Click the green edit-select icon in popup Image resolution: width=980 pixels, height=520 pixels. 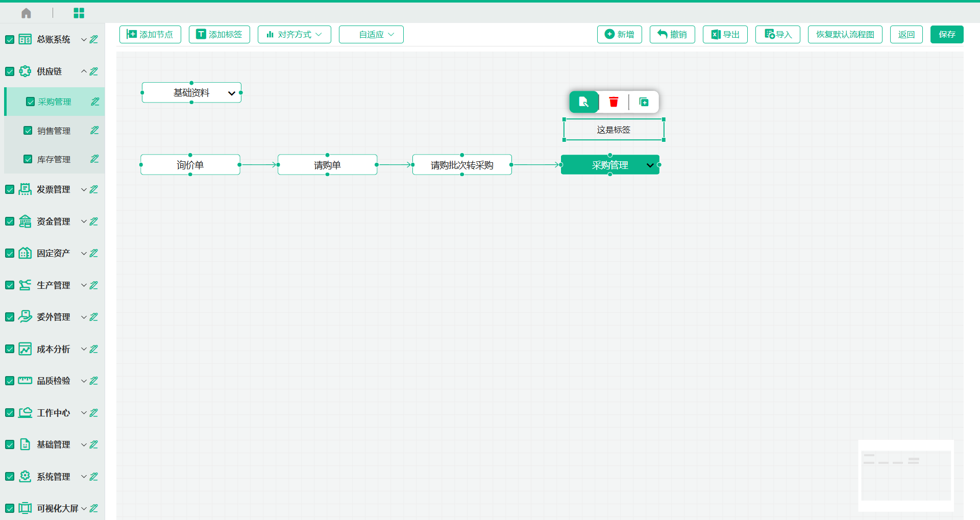click(583, 102)
